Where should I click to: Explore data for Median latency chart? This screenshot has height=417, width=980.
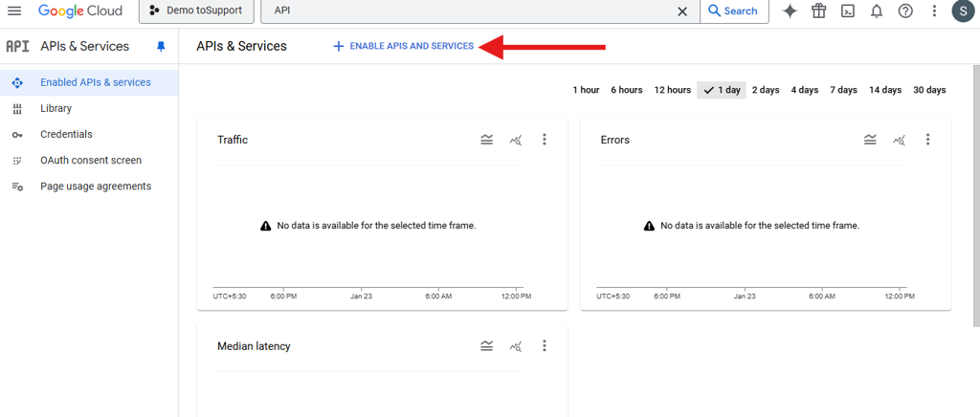click(516, 346)
